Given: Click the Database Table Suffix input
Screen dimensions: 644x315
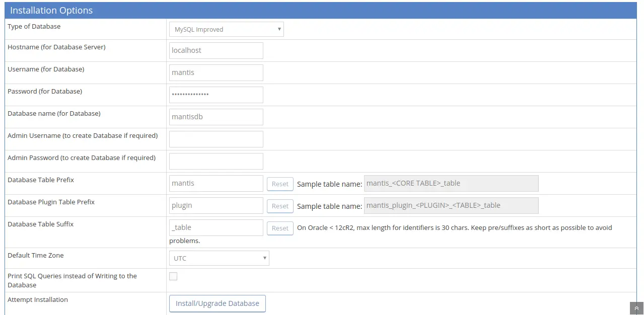Looking at the screenshot, I should click(216, 227).
